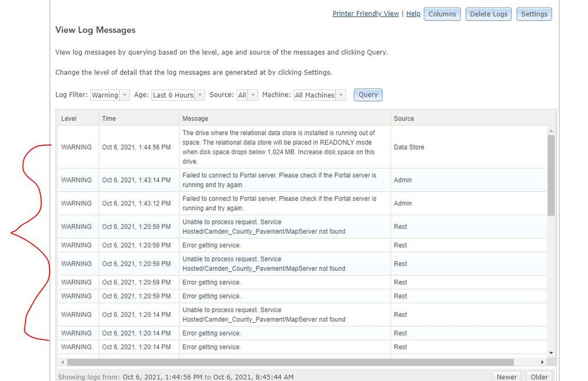Load Older log messages
The width and height of the screenshot is (588, 381).
pos(539,376)
